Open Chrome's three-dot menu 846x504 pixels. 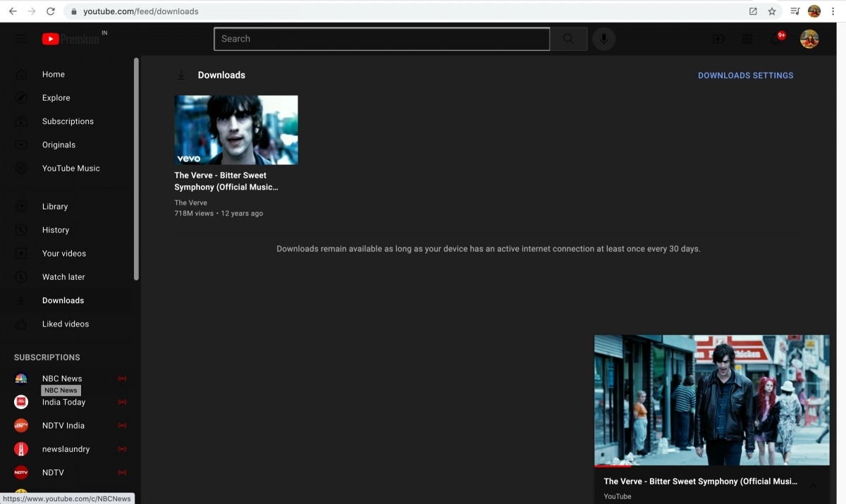(x=833, y=11)
